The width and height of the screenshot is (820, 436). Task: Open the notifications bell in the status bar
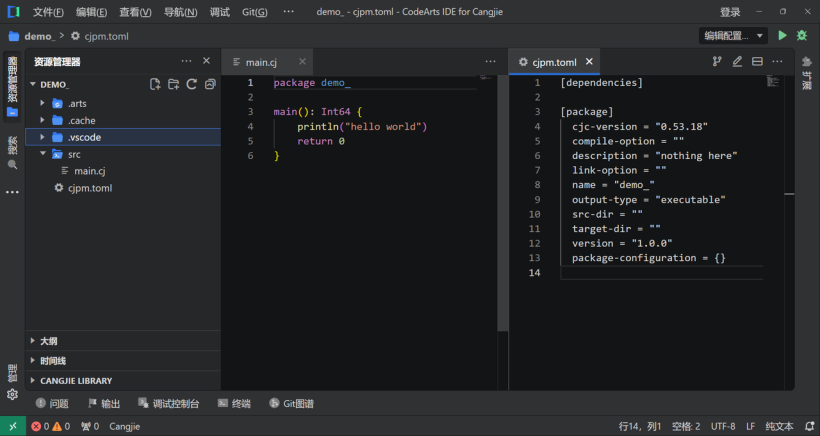tap(810, 426)
